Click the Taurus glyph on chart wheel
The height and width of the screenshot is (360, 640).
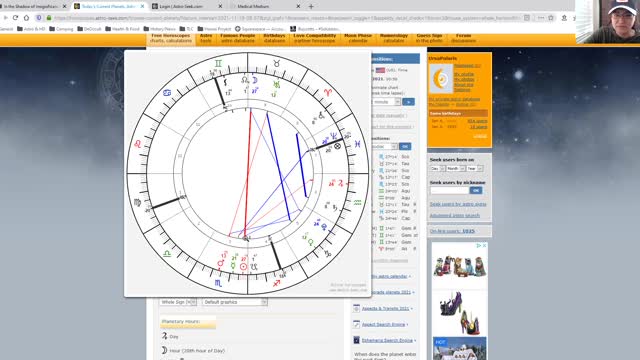pyautogui.click(x=277, y=63)
